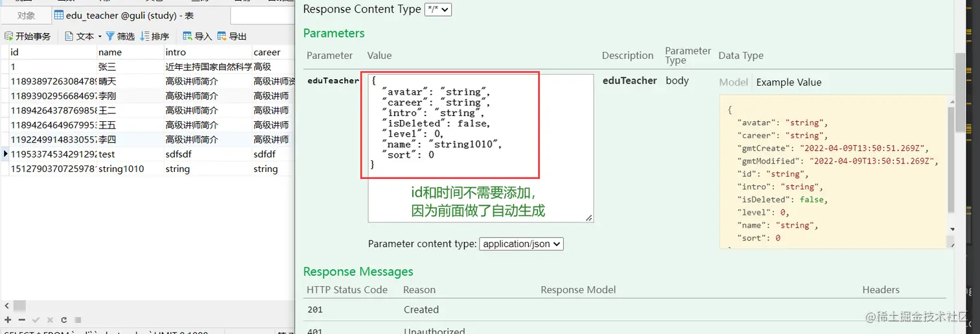
Task: Click the intro column header
Action: tap(207, 52)
